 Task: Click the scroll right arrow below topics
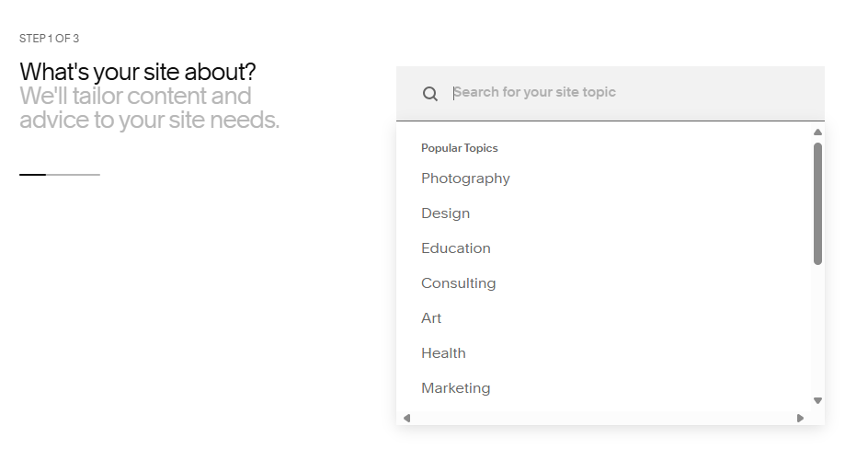tap(800, 418)
